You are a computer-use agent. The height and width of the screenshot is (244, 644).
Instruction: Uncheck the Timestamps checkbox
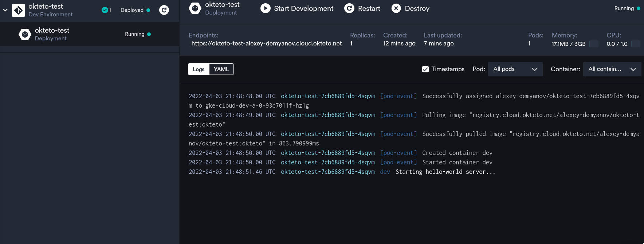[425, 69]
